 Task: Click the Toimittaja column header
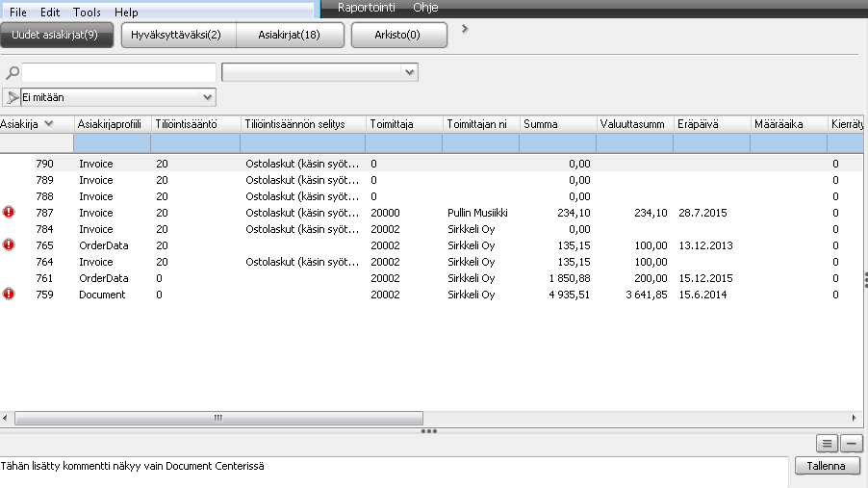[404, 124]
